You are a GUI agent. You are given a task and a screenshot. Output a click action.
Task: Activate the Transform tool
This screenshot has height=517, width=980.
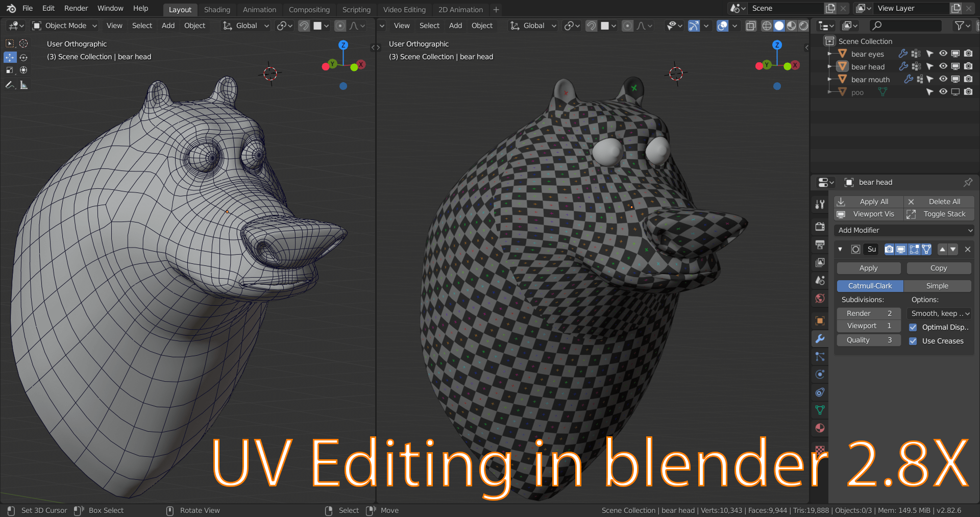(23, 70)
